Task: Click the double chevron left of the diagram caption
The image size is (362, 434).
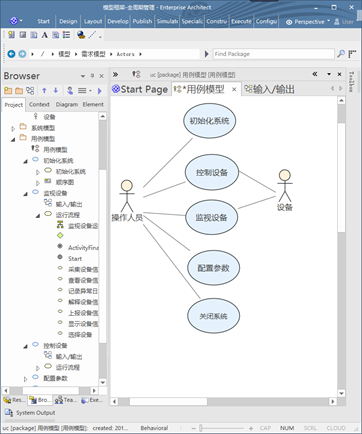Action: pyautogui.click(x=115, y=74)
